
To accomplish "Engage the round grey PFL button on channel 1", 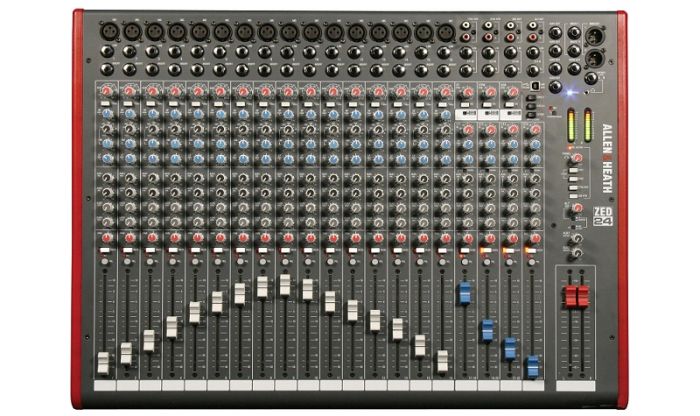I will click(105, 262).
